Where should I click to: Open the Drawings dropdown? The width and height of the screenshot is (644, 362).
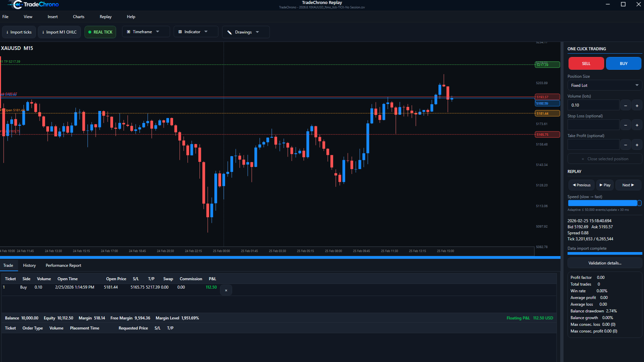tap(246, 32)
